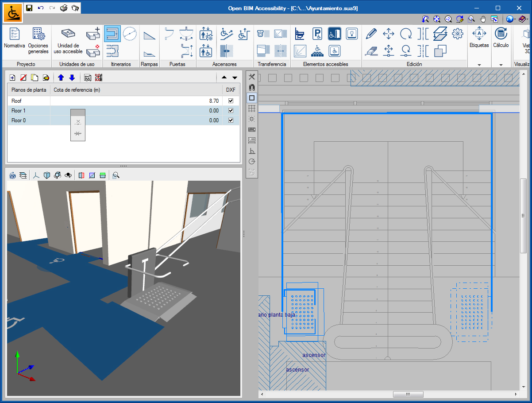Click the zoom window magnifier icon in top bar
The image size is (532, 403).
(471, 19)
